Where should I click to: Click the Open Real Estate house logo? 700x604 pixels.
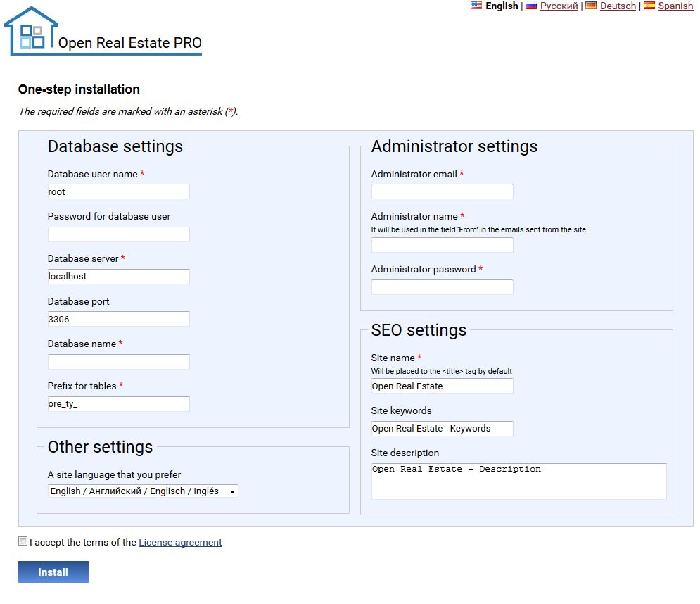pyautogui.click(x=32, y=31)
